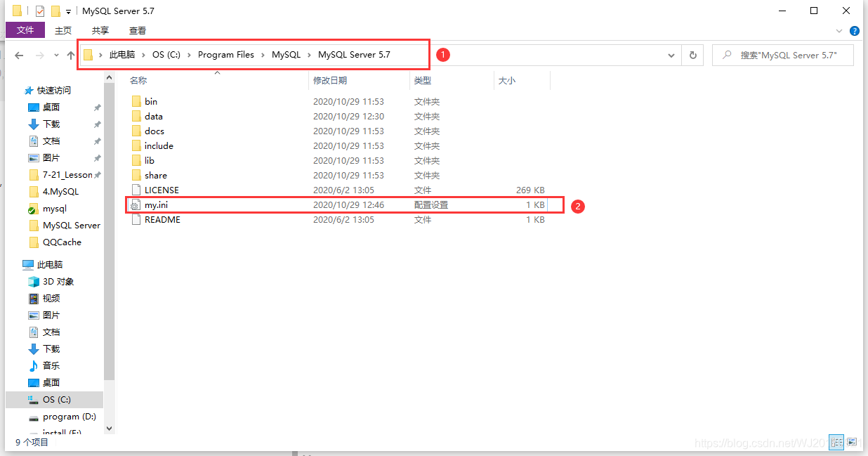Open the 文件 ribbon tab

(x=25, y=30)
